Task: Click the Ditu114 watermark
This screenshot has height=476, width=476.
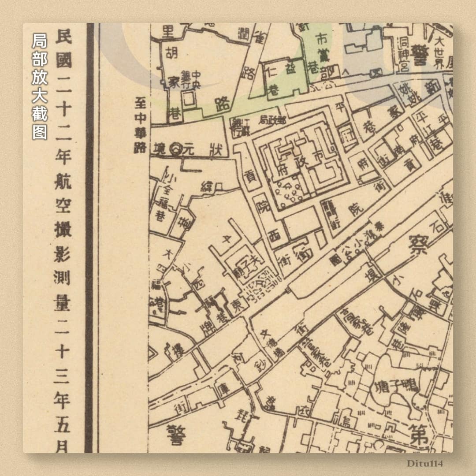Action: tap(431, 464)
